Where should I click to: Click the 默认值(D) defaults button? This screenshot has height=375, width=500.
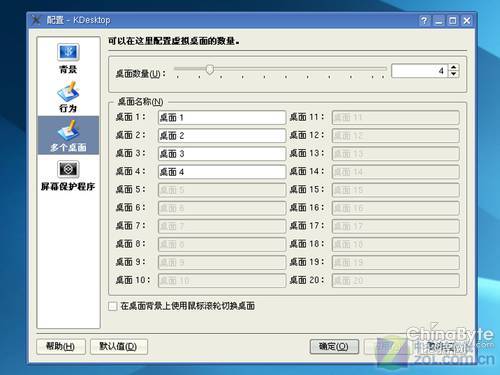(119, 347)
